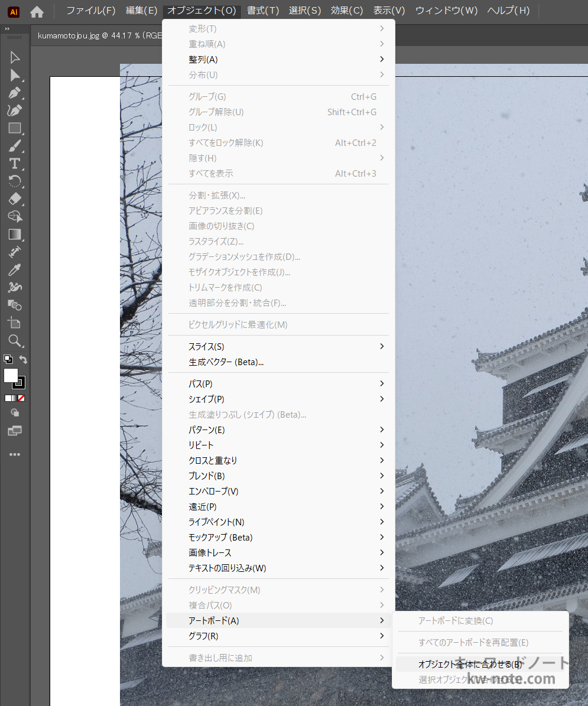Screen dimensions: 588x706
Task: Select the Type tool
Action: click(x=15, y=164)
